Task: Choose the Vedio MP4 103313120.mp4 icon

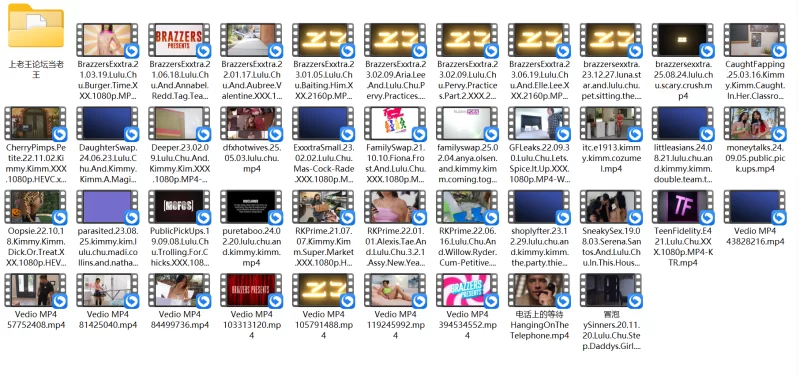Action: (x=251, y=290)
